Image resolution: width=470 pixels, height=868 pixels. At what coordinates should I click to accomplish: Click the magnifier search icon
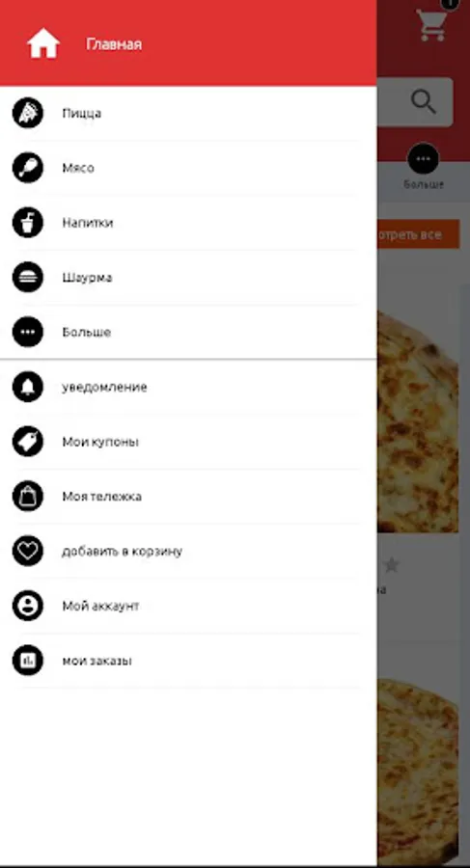tap(424, 102)
